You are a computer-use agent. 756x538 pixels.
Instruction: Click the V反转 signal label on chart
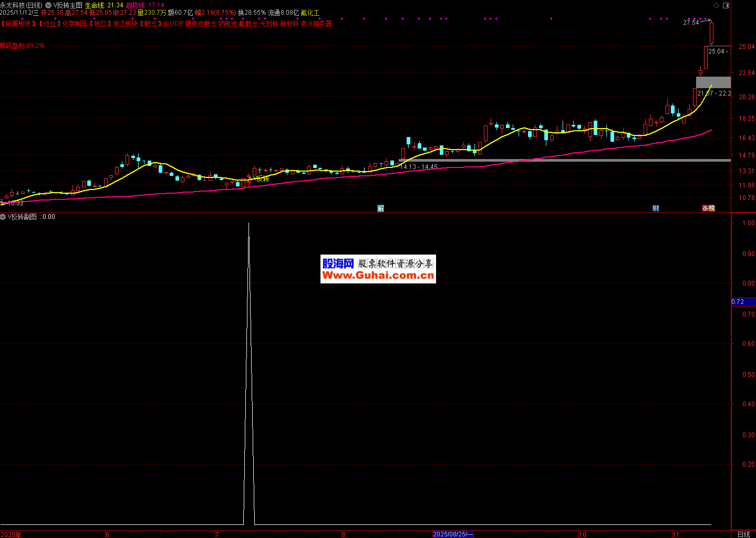[261, 179]
